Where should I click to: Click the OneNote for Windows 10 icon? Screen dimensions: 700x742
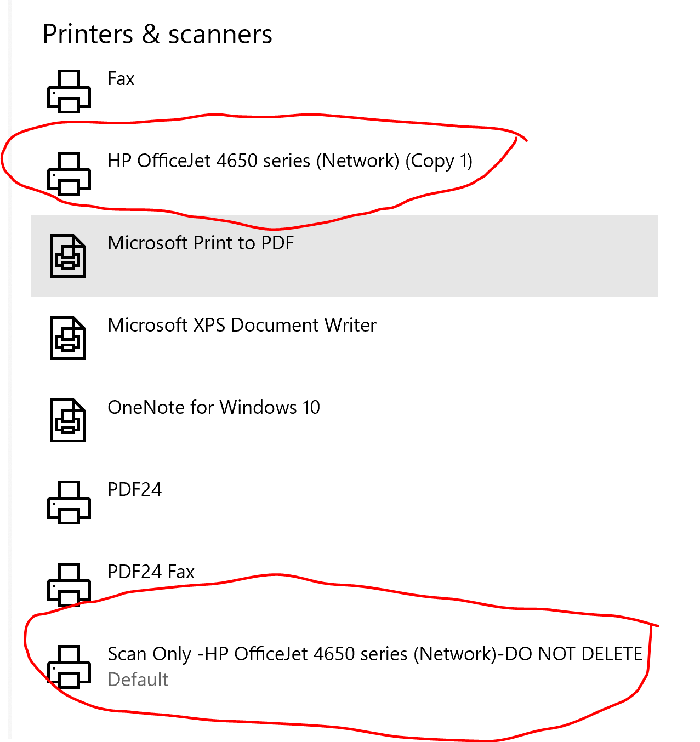coord(67,420)
